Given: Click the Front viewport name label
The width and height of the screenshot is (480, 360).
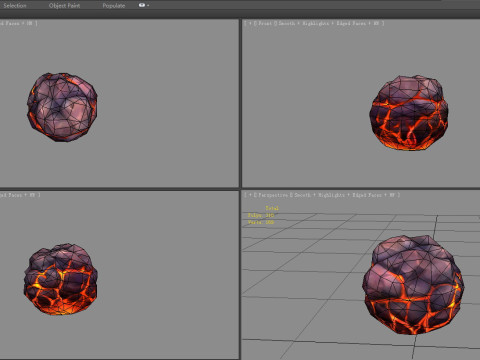Looking at the screenshot, I should click(265, 23).
